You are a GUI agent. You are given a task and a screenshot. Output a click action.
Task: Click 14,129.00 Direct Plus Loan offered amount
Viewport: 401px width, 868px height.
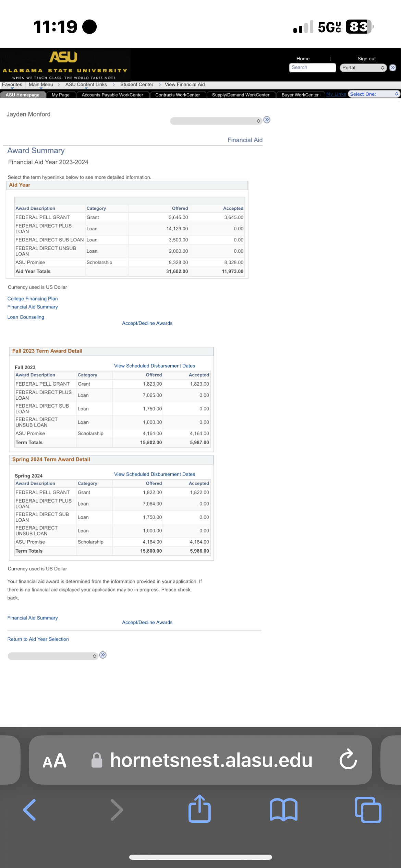tap(177, 229)
